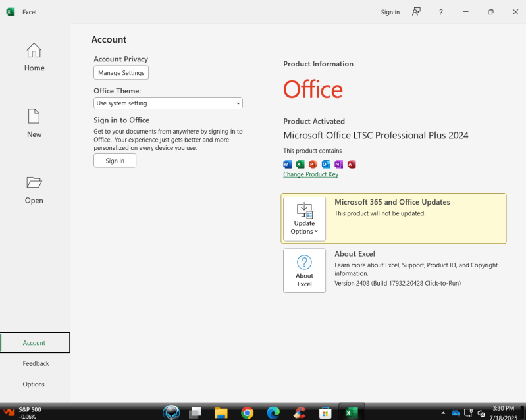Click the muted volume tray icon
526x420 pixels.
click(481, 413)
